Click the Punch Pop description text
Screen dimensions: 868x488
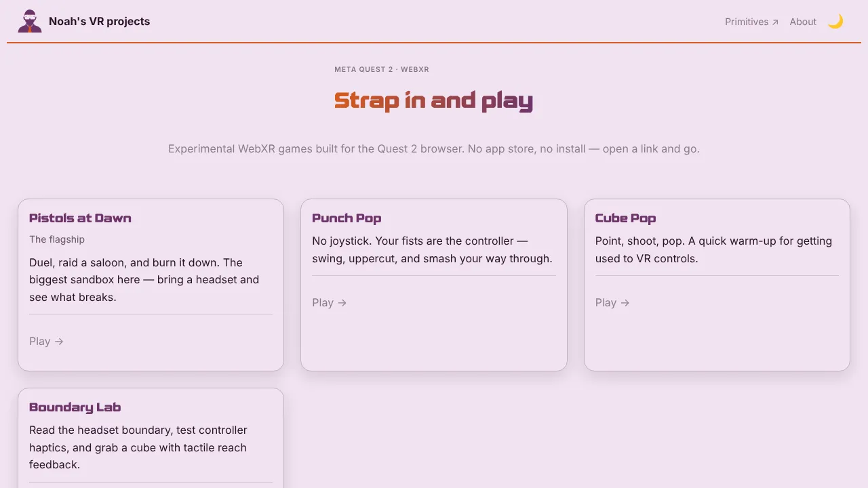pyautogui.click(x=432, y=249)
